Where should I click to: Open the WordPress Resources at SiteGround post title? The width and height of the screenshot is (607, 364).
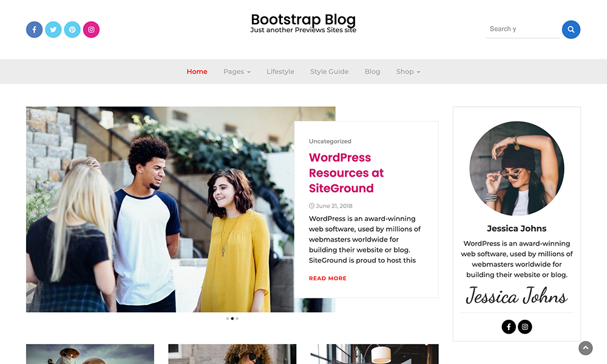pos(346,173)
